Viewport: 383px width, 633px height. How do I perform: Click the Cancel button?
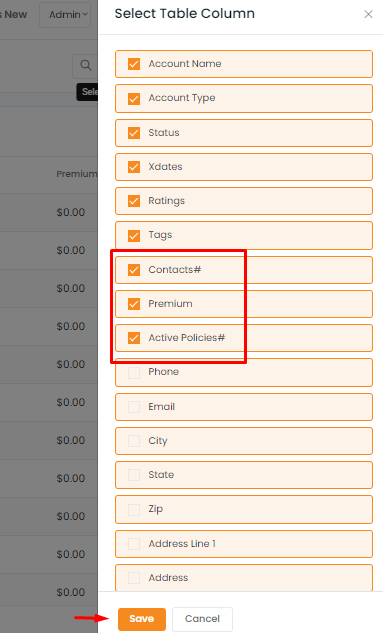(202, 619)
